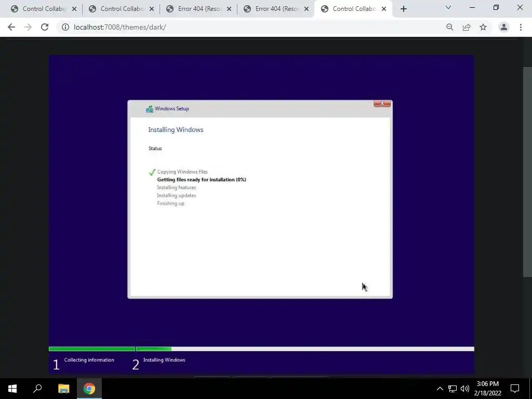Click the Chrome taskbar icon
Image resolution: width=532 pixels, height=399 pixels.
point(89,389)
